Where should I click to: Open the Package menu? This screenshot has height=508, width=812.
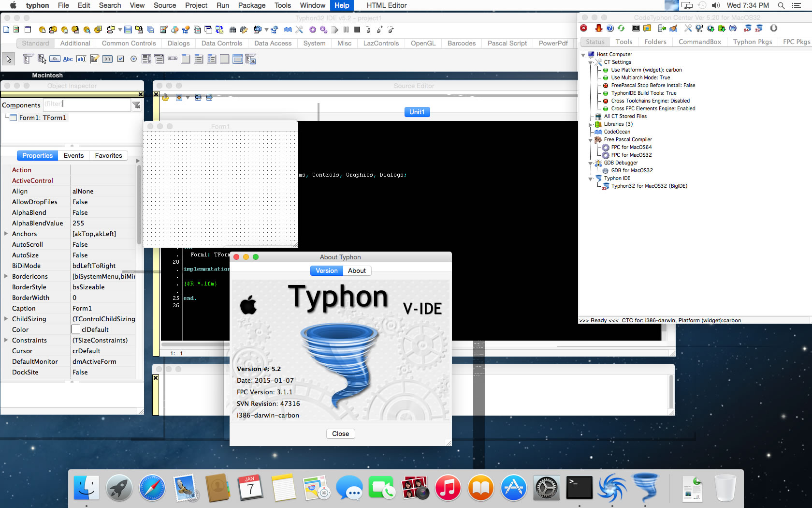(252, 5)
